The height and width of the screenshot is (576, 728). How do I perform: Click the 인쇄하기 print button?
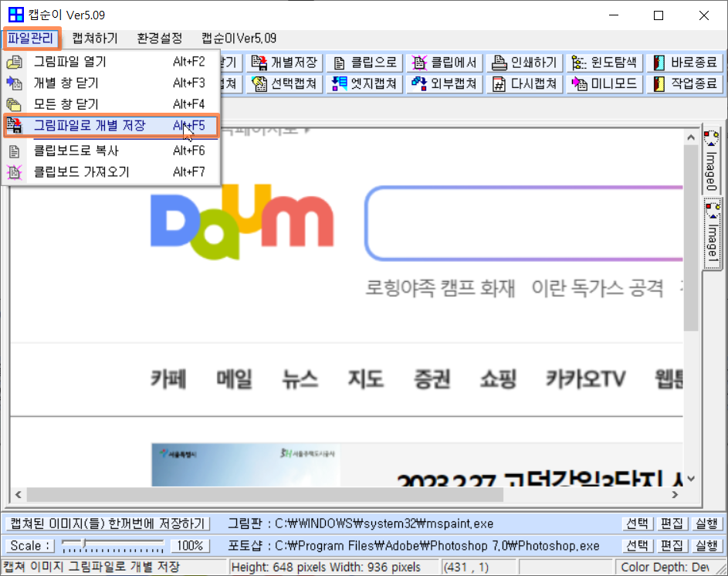[525, 63]
